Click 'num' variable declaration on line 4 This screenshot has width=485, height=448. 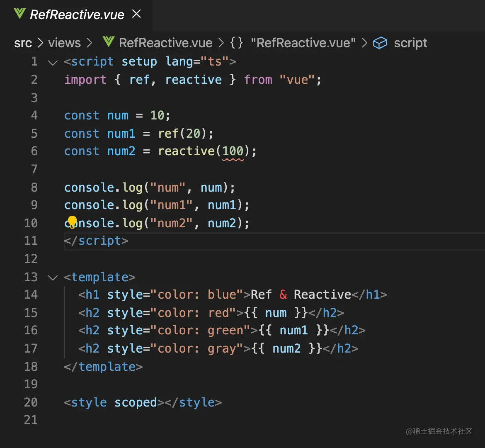(118, 115)
